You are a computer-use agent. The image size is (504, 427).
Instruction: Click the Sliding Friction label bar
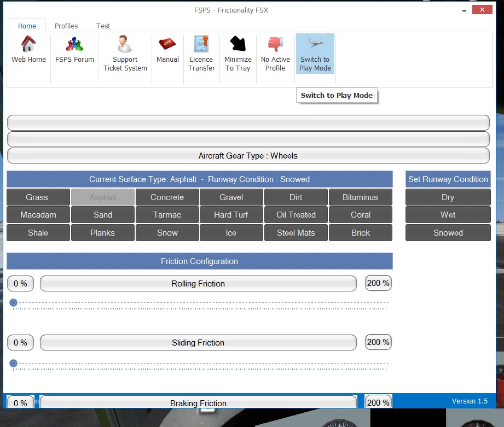click(x=198, y=343)
